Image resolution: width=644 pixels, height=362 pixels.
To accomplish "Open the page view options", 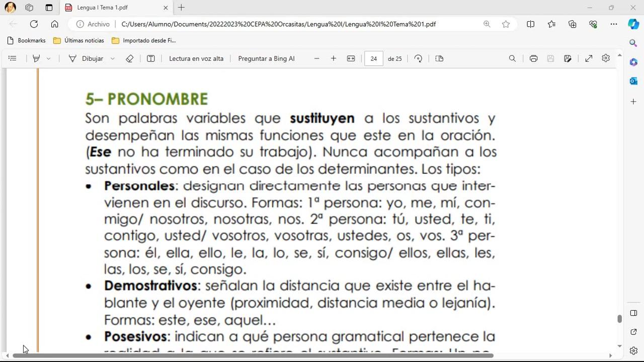I will [x=439, y=59].
